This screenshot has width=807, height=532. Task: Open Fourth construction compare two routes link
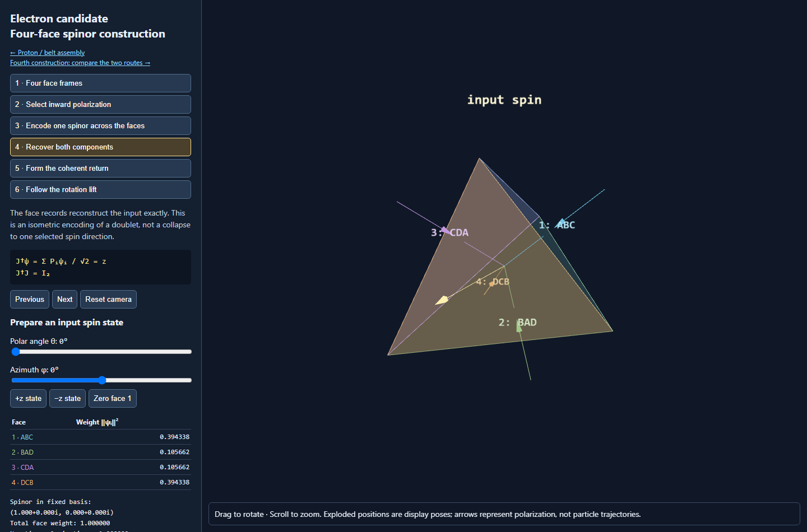tap(80, 63)
